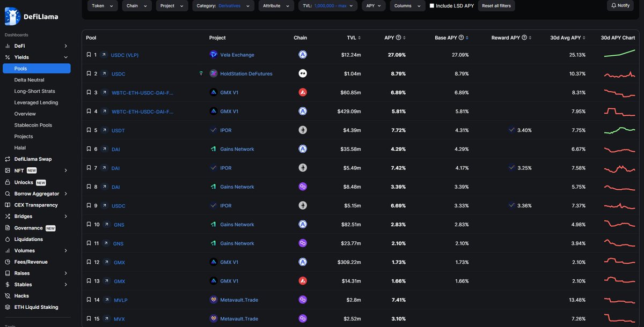The width and height of the screenshot is (644, 327).
Task: Click the reward token icon beside 3.40%
Action: tap(511, 130)
